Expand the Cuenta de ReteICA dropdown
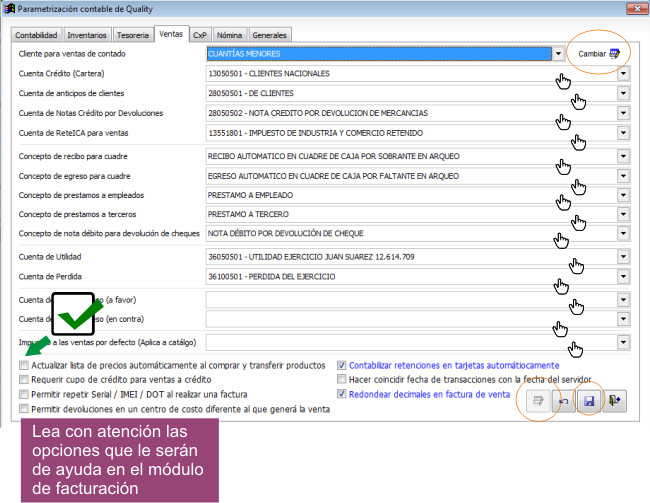This screenshot has height=503, width=650. (x=623, y=133)
